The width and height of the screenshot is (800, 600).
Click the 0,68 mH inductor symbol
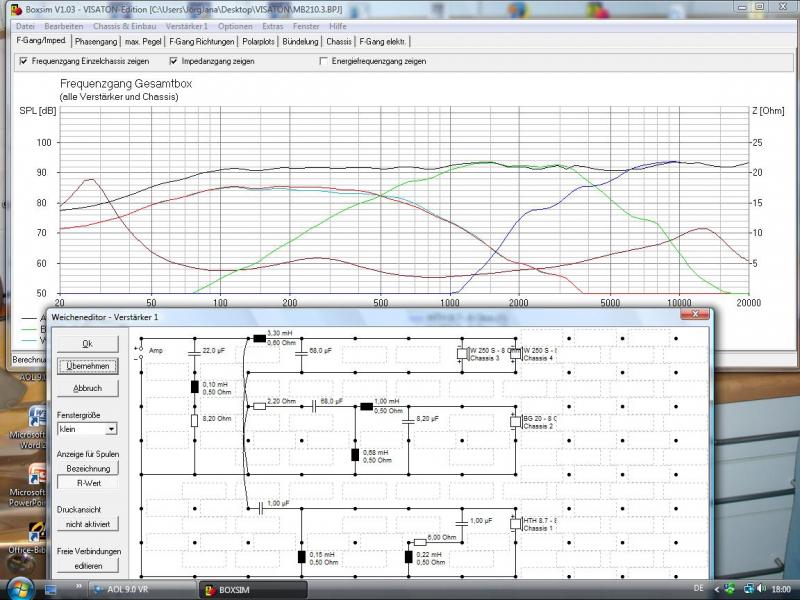point(355,455)
